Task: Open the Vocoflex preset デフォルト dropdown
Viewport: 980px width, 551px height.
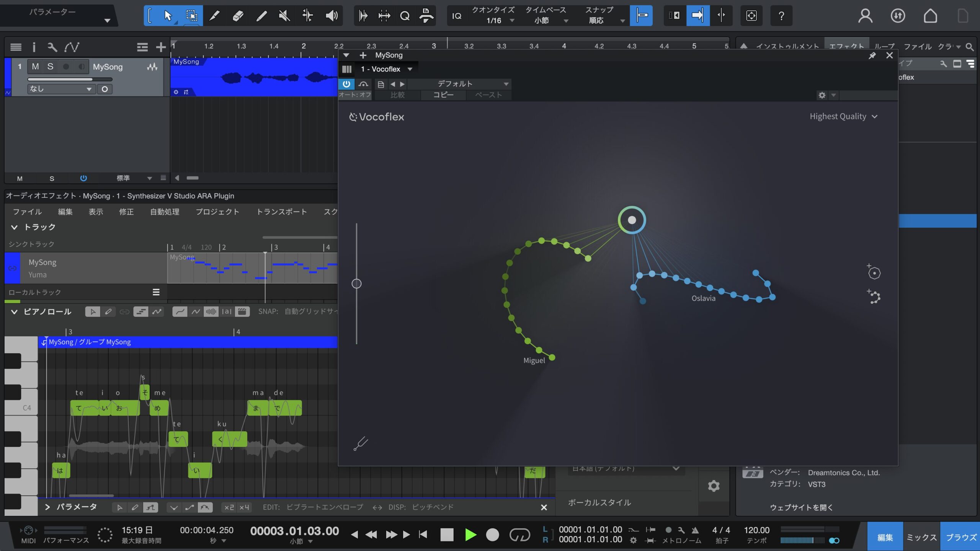Action: (x=459, y=84)
